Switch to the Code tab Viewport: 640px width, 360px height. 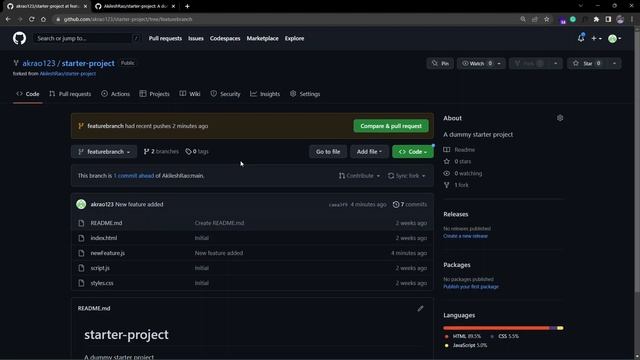click(28, 94)
